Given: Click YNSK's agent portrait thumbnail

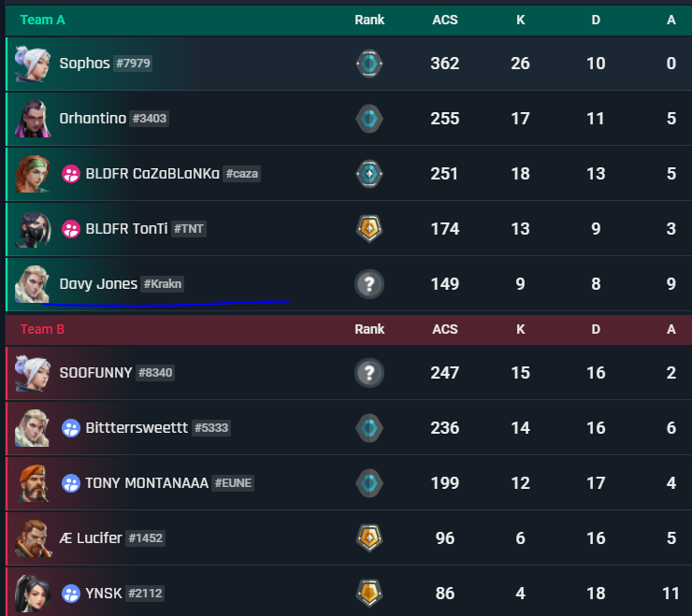Looking at the screenshot, I should (32, 594).
